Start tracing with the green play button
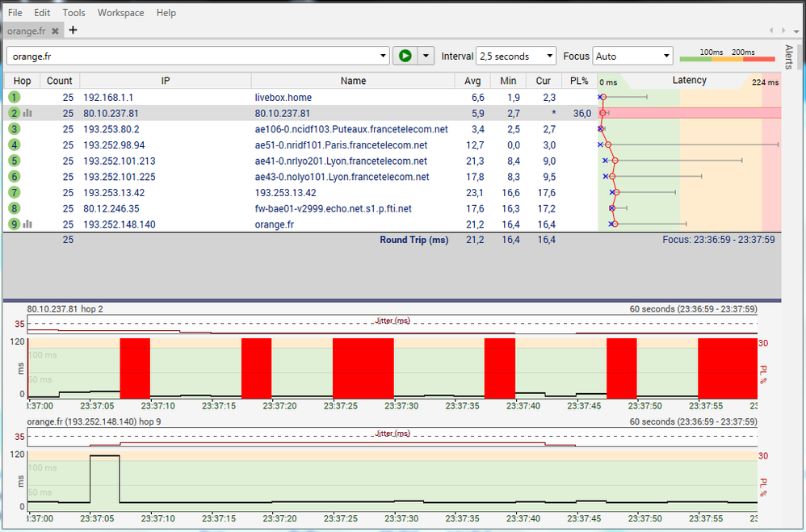Screen dimensions: 806x532 (x=405, y=56)
